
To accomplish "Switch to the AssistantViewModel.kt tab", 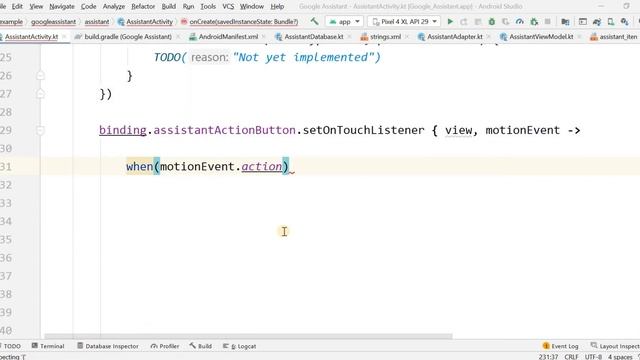I will click(x=541, y=37).
